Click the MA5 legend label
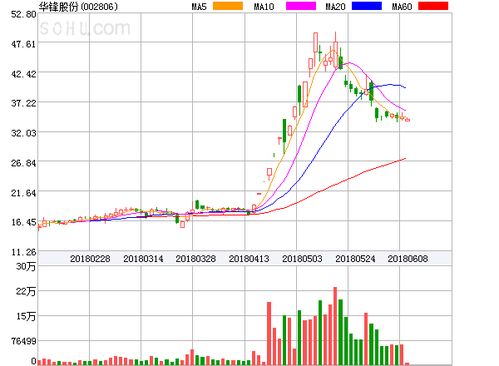 pyautogui.click(x=199, y=6)
